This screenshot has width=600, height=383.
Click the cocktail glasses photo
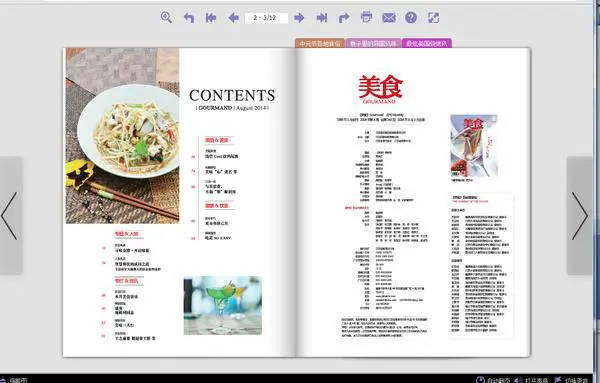tap(223, 305)
